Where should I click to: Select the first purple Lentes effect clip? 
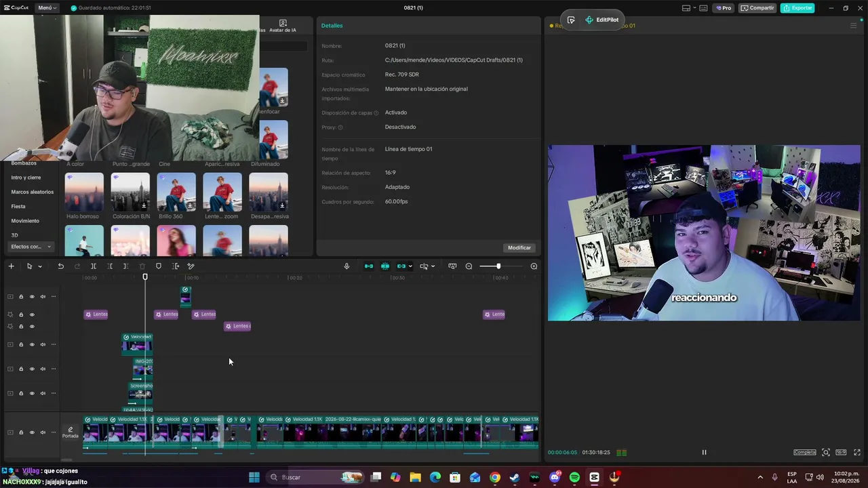96,314
